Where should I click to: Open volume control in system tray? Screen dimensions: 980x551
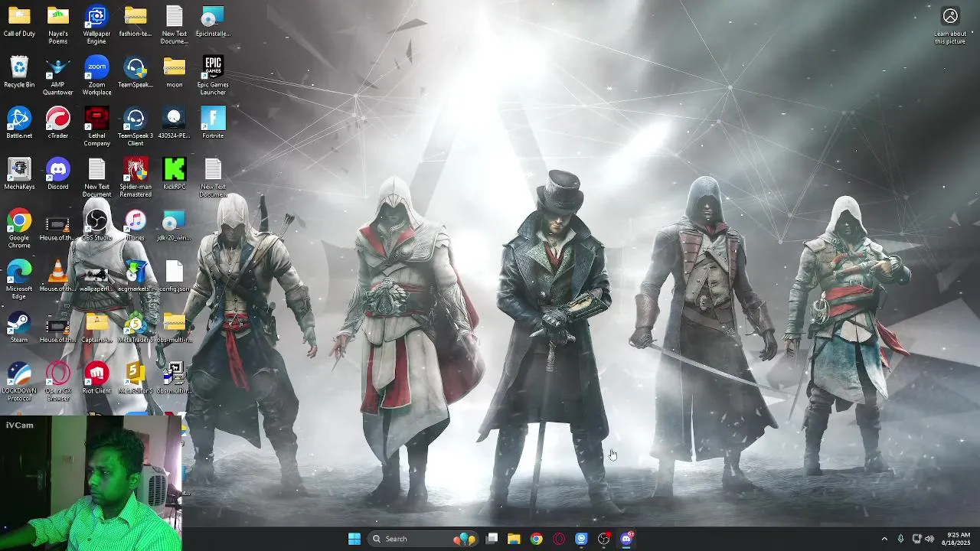click(929, 539)
